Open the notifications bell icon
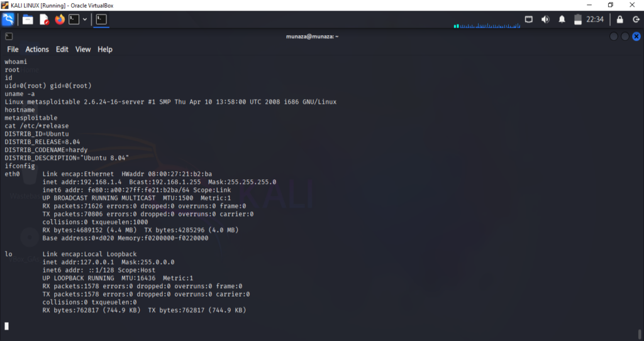Image resolution: width=644 pixels, height=341 pixels. pos(562,19)
